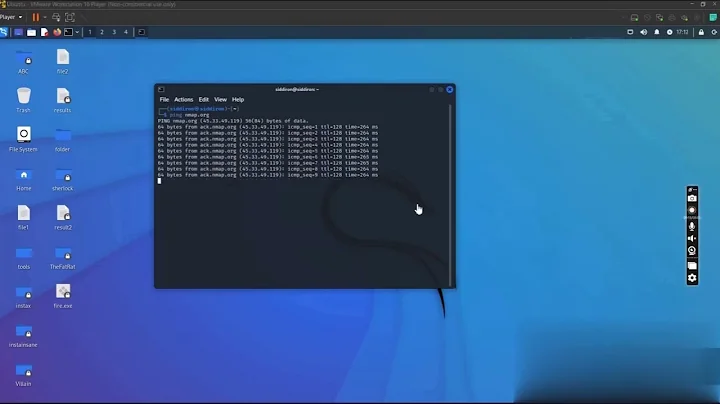
Task: Open the View menu in the terminal
Action: click(220, 100)
